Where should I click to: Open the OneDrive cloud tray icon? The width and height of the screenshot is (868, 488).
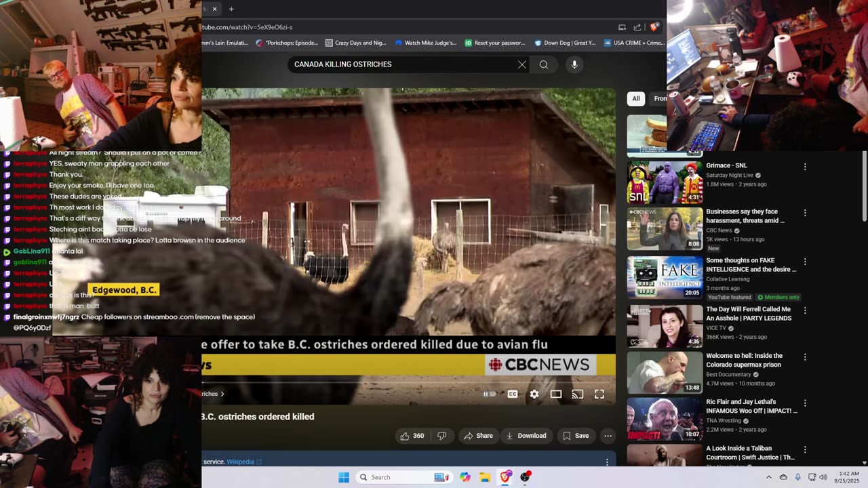783,477
